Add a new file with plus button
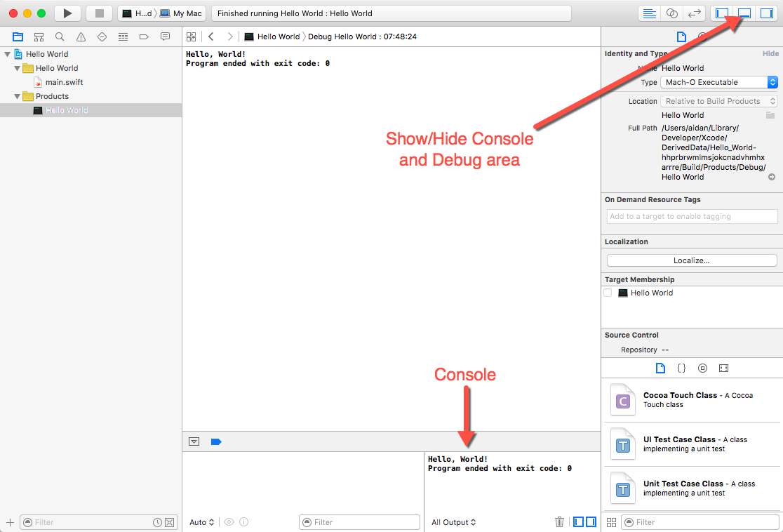Screen dimensions: 783x532 (x=10, y=522)
